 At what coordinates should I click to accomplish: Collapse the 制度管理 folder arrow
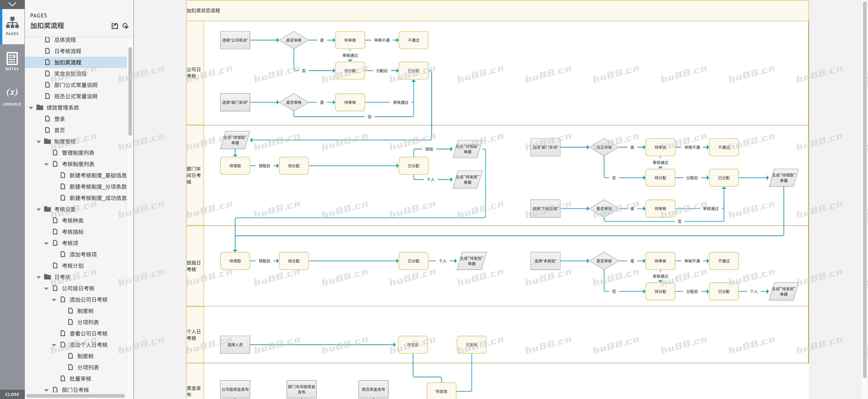pyautogui.click(x=39, y=142)
